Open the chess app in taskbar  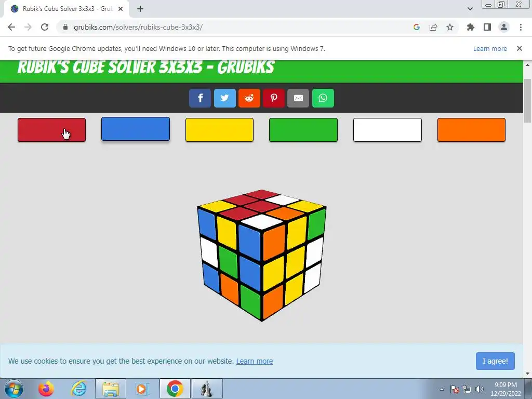click(x=207, y=389)
